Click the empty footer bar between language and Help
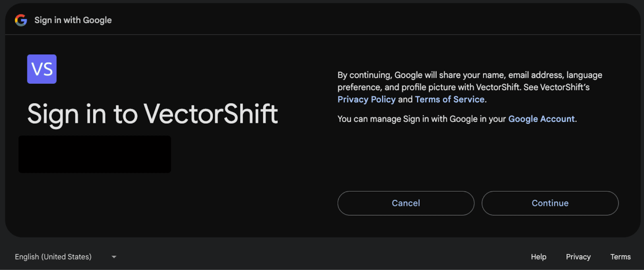The image size is (644, 270). pos(322,257)
